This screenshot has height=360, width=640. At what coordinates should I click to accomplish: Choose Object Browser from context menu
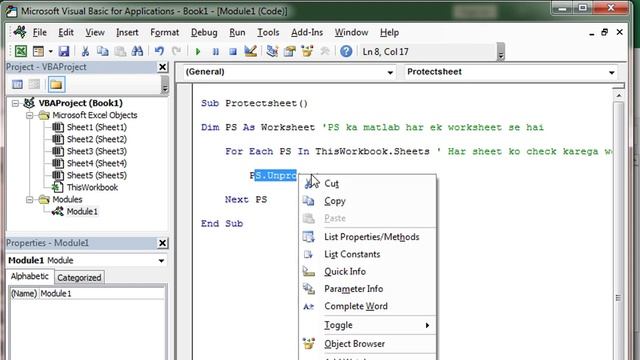tap(367, 344)
